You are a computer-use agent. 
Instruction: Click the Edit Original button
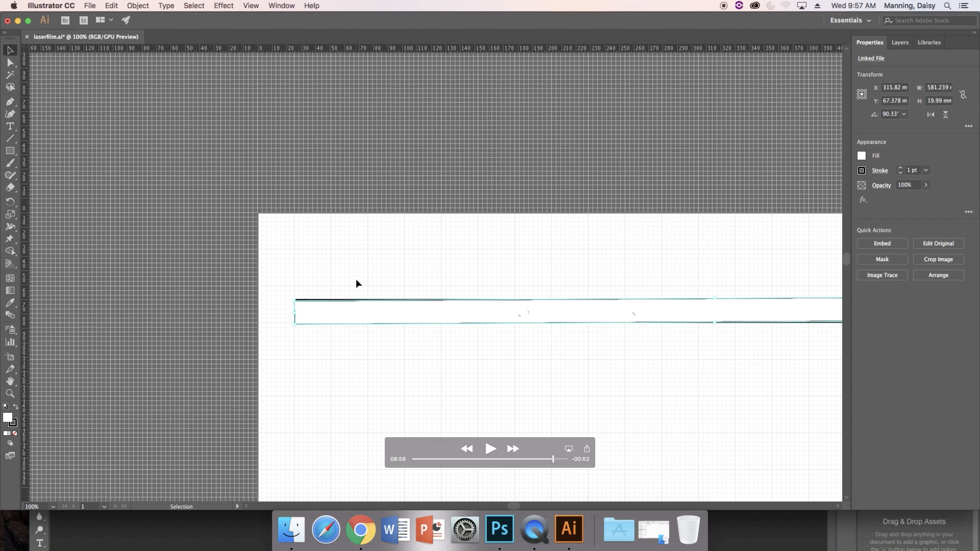tap(938, 243)
